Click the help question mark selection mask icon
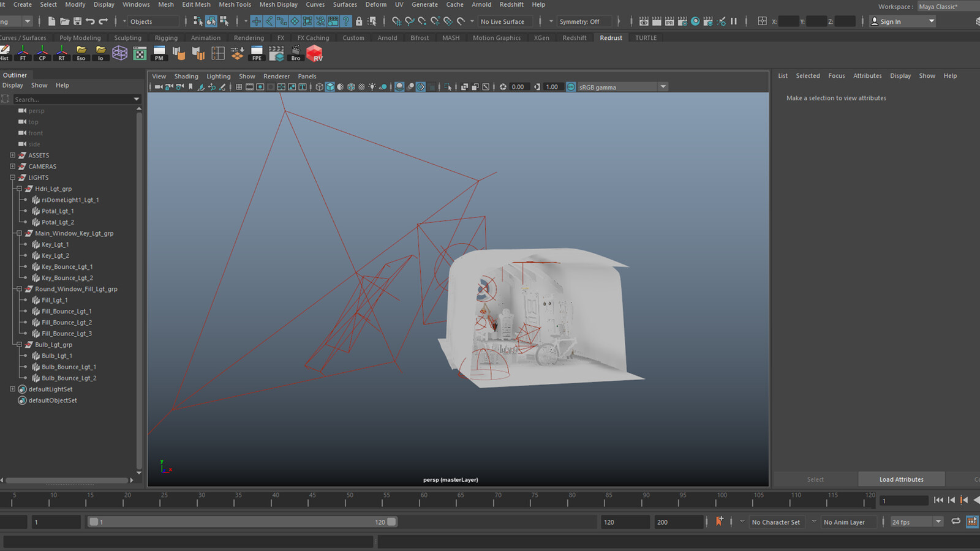This screenshot has height=551, width=980. pos(346,21)
